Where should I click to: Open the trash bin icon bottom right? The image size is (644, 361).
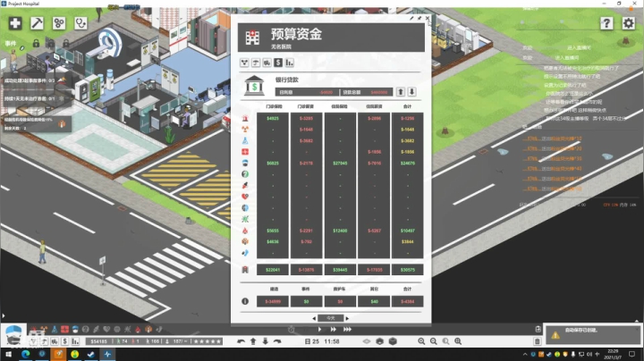[538, 341]
